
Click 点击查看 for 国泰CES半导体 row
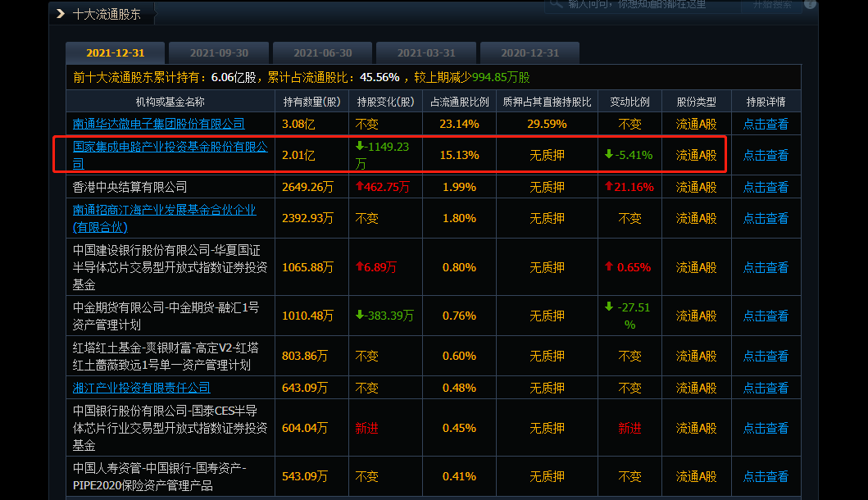tap(766, 428)
